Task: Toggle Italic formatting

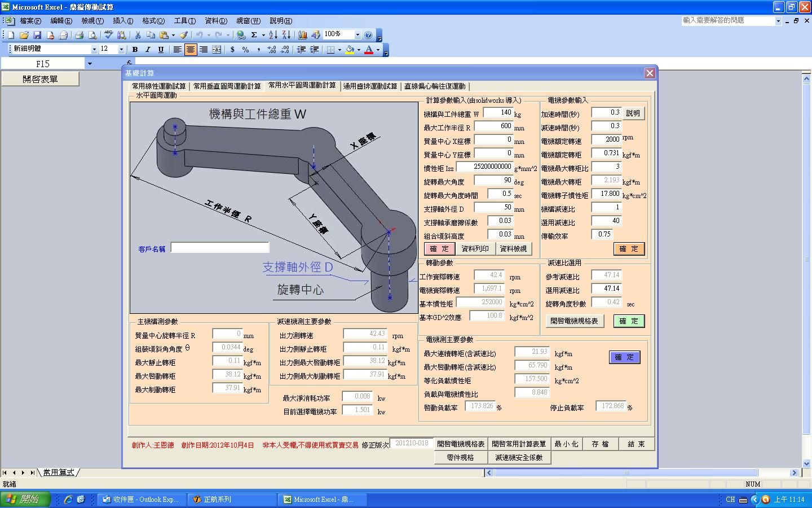Action: (148, 50)
